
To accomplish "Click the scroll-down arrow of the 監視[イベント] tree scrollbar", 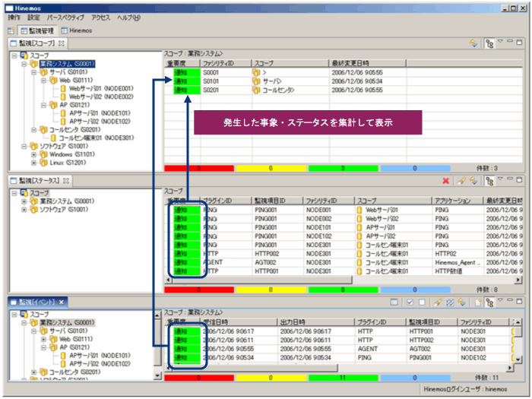I will coord(157,375).
